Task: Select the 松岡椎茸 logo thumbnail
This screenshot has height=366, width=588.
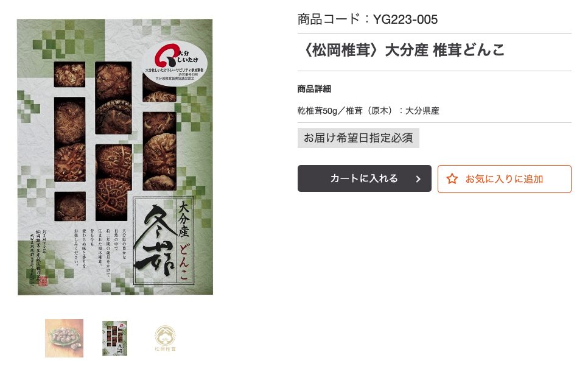Action: (x=165, y=338)
